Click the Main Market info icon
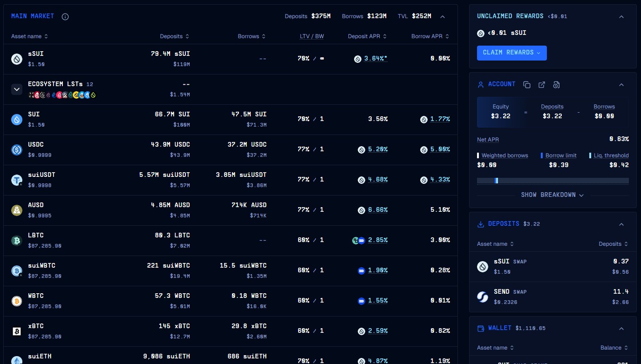The height and width of the screenshot is (364, 641). [65, 16]
